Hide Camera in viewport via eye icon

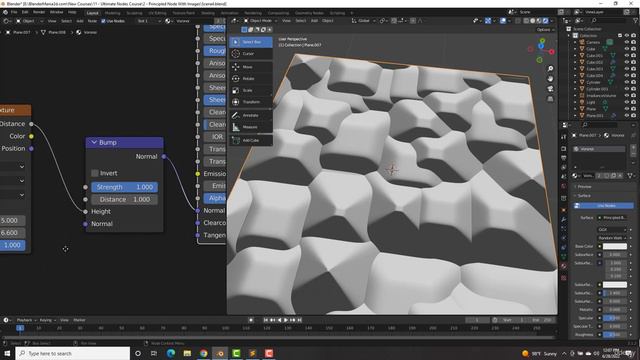tap(627, 42)
